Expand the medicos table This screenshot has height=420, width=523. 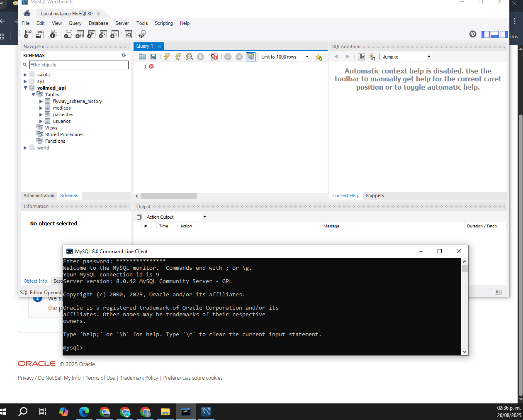pos(41,108)
